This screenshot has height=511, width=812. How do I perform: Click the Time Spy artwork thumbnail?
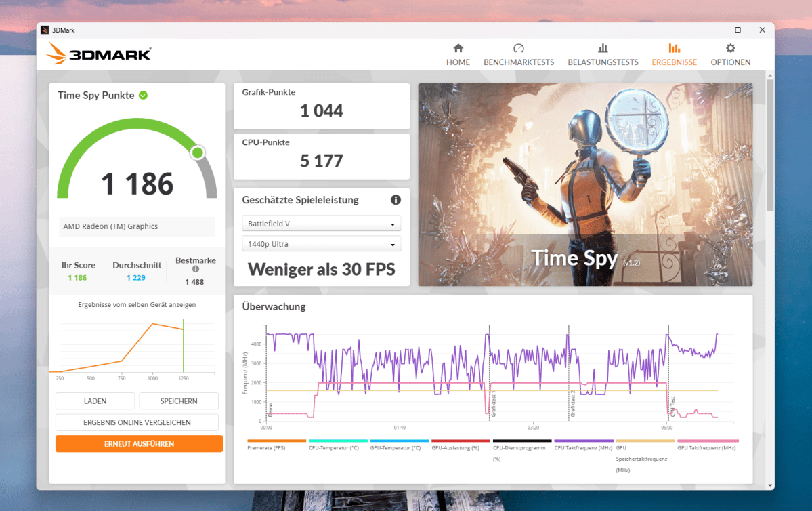585,184
